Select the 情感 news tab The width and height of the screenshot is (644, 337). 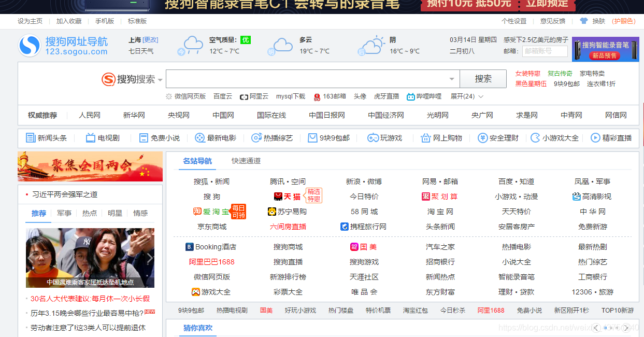(x=140, y=213)
